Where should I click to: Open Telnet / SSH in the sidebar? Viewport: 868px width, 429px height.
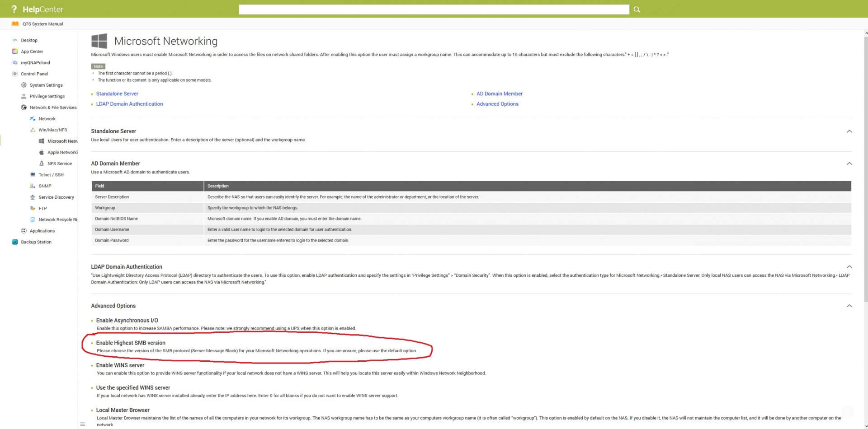51,175
